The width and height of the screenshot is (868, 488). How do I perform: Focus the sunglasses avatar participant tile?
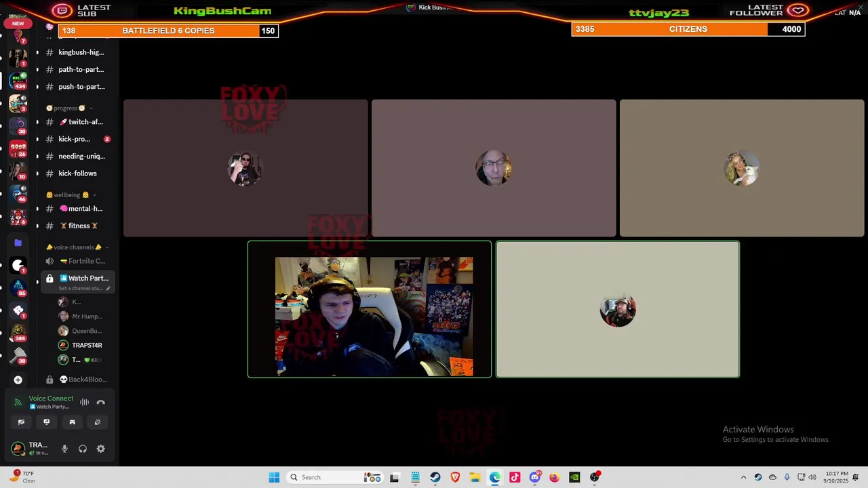click(245, 168)
